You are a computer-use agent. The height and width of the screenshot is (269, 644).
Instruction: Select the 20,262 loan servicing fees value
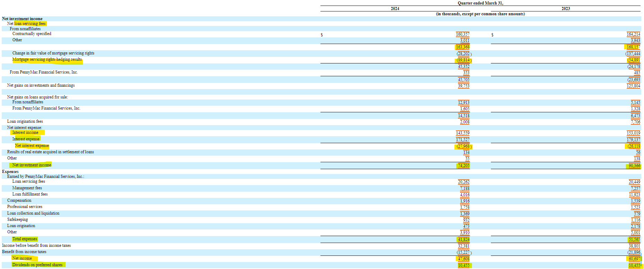pyautogui.click(x=464, y=182)
